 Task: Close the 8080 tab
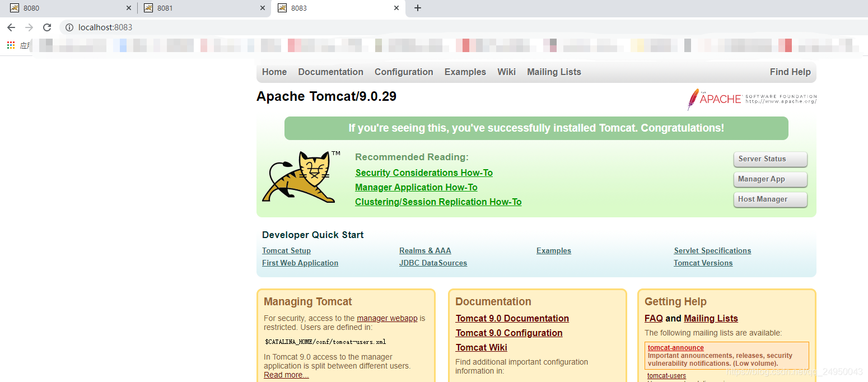pyautogui.click(x=128, y=8)
